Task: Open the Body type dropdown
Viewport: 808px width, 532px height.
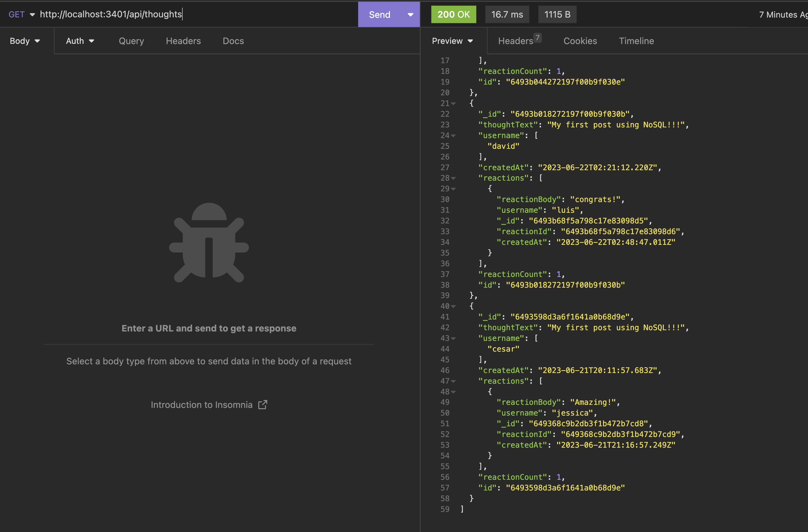Action: 25,41
